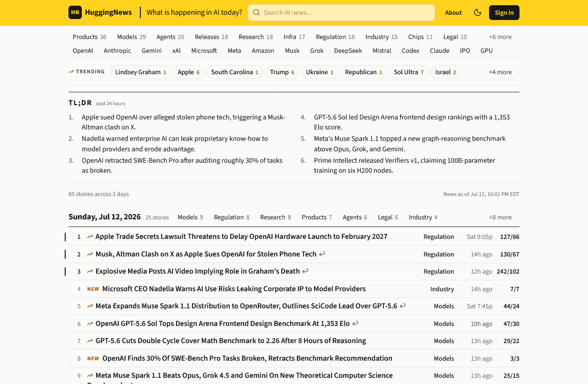Select the Israel trending chip
588x384 pixels.
(x=446, y=72)
